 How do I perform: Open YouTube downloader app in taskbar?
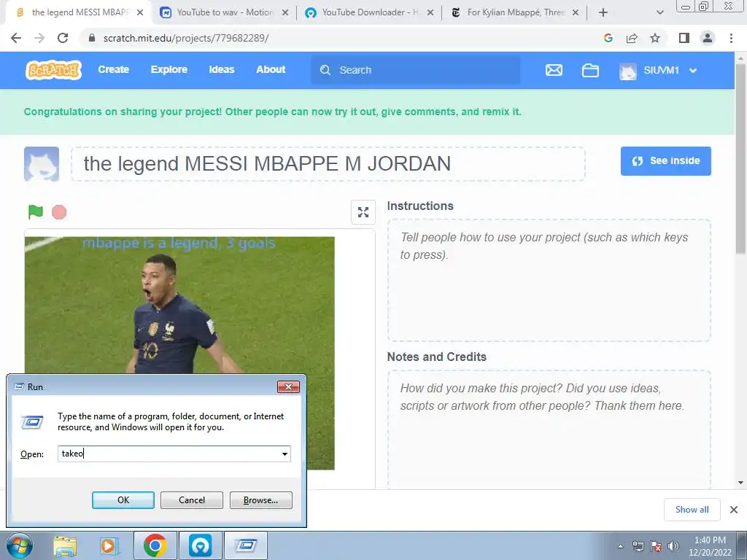[x=200, y=545]
